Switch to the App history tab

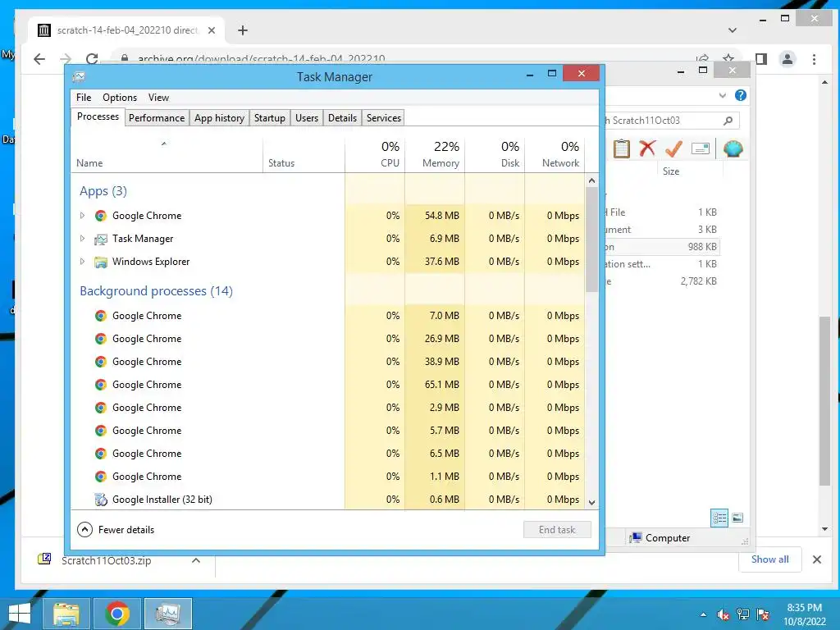(219, 118)
